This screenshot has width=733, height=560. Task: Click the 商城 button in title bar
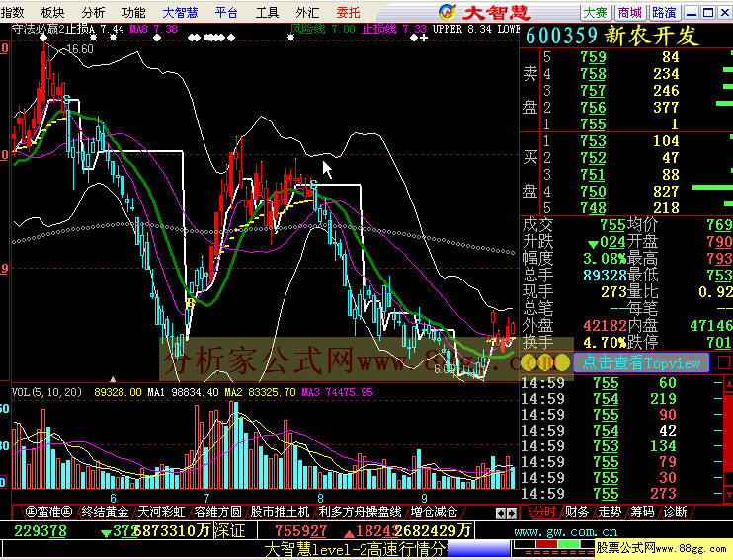tap(629, 13)
